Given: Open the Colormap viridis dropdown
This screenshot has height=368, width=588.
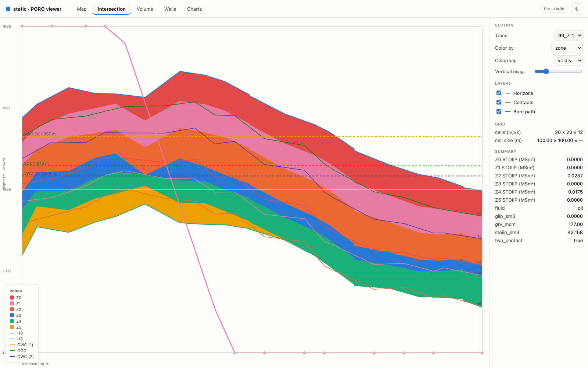Looking at the screenshot, I should [x=568, y=60].
